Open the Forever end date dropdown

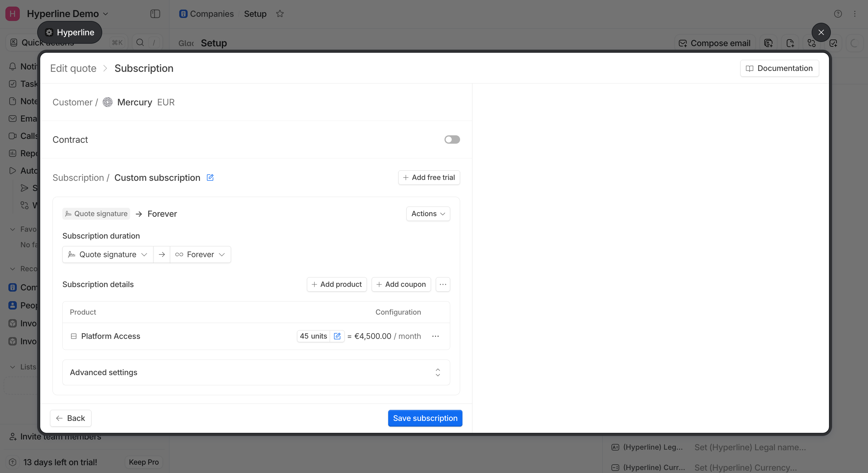(x=200, y=254)
